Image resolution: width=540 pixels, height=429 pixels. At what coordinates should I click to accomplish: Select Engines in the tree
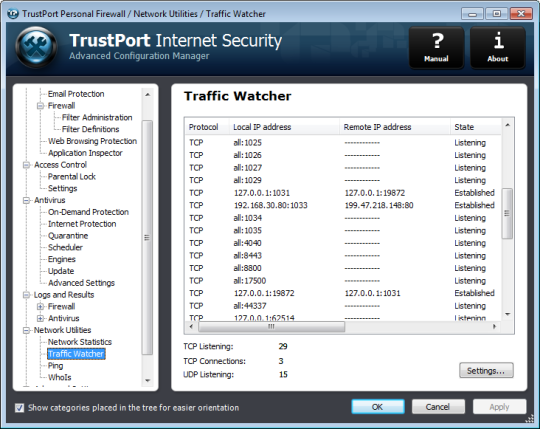point(62,259)
